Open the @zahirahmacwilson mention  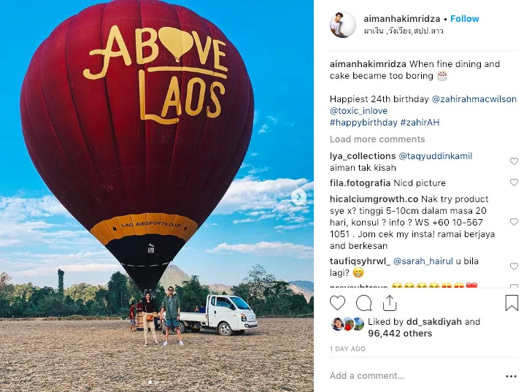point(474,99)
